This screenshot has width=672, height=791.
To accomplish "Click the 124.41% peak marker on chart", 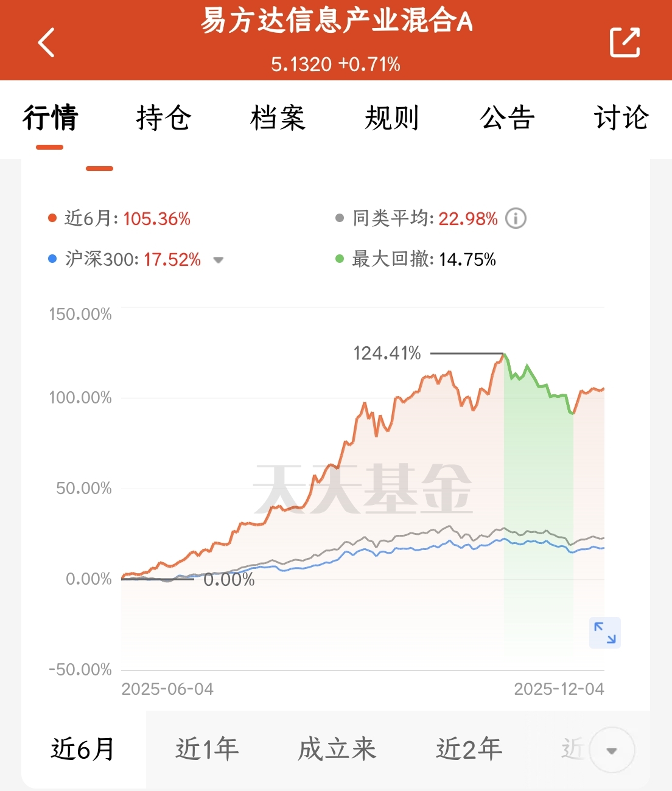I will pyautogui.click(x=504, y=354).
